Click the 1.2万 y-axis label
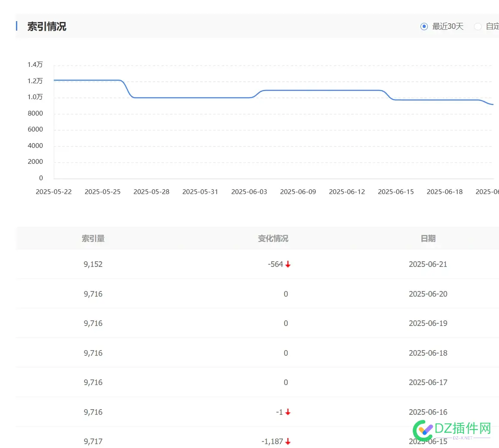Image resolution: width=499 pixels, height=448 pixels. [x=35, y=81]
